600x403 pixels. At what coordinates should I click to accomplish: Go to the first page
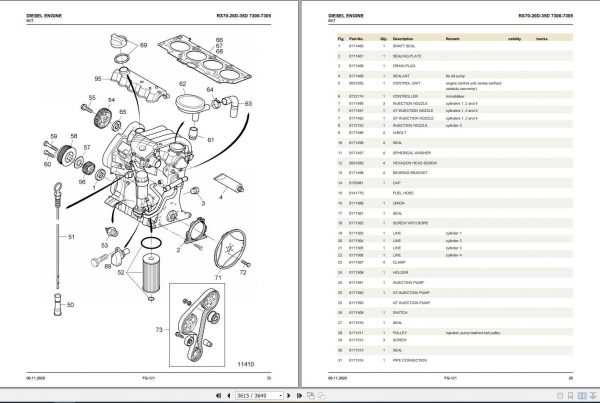click(x=218, y=395)
